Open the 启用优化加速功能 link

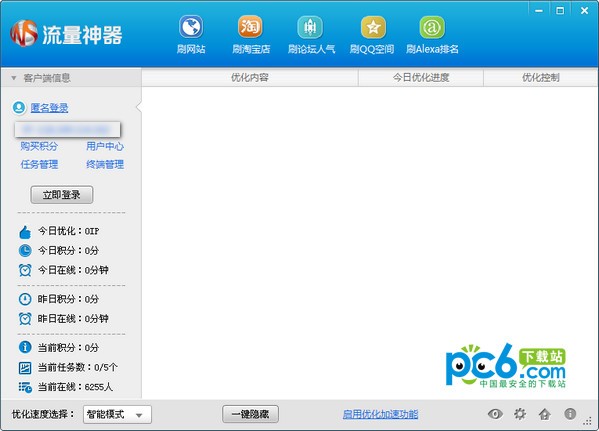[380, 414]
